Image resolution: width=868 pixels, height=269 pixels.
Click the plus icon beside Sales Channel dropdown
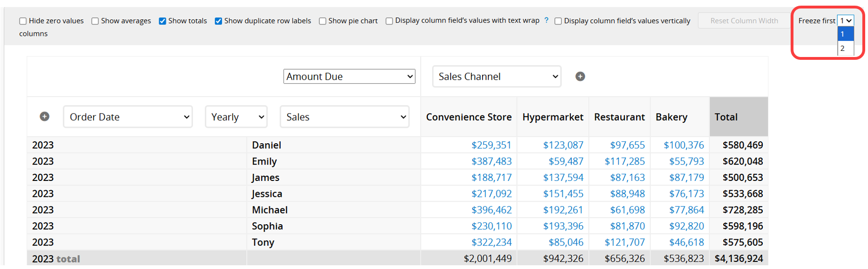pyautogui.click(x=580, y=76)
